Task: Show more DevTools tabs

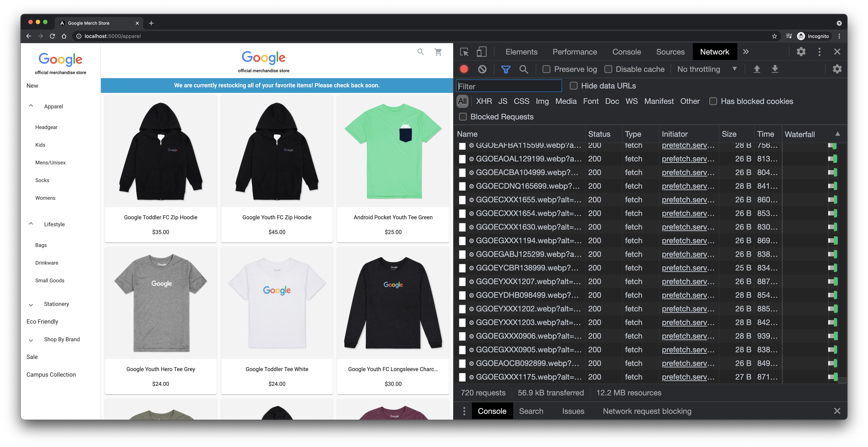Action: point(746,52)
